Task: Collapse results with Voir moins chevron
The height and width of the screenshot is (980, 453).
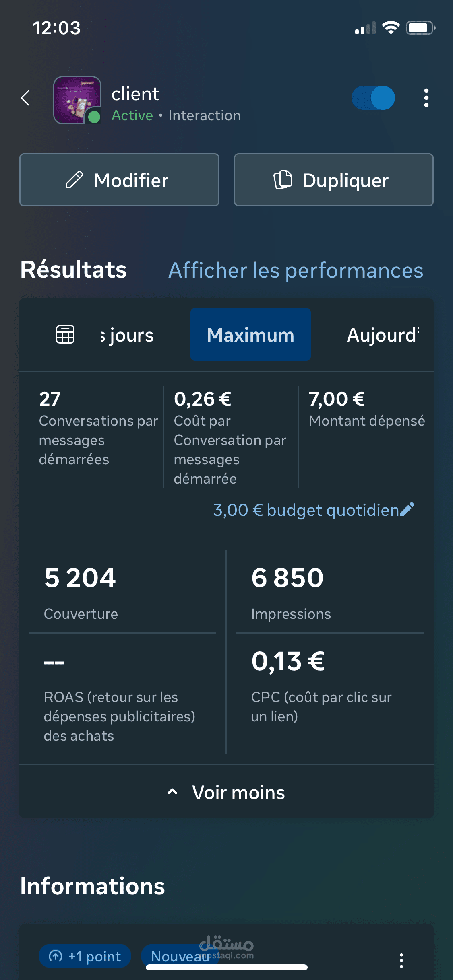Action: (172, 792)
